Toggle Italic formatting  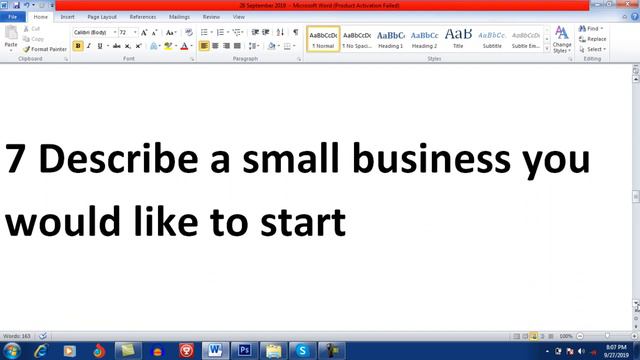[89, 46]
